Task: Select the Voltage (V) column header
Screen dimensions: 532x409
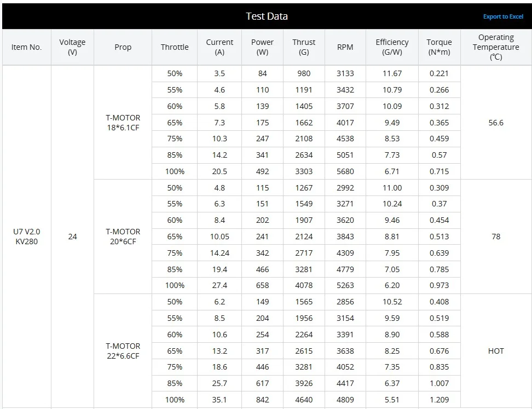Action: 72,47
